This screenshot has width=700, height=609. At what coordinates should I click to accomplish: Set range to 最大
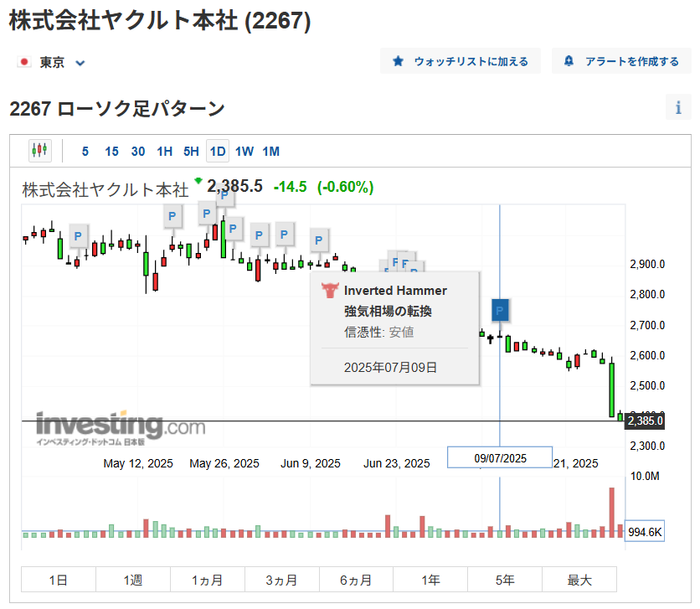pyautogui.click(x=579, y=580)
